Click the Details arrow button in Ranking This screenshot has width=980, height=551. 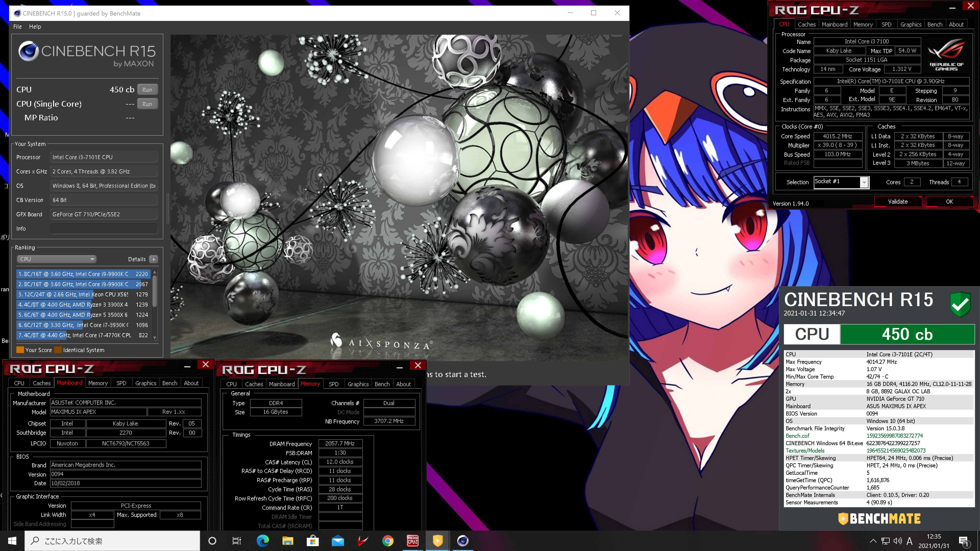click(154, 259)
